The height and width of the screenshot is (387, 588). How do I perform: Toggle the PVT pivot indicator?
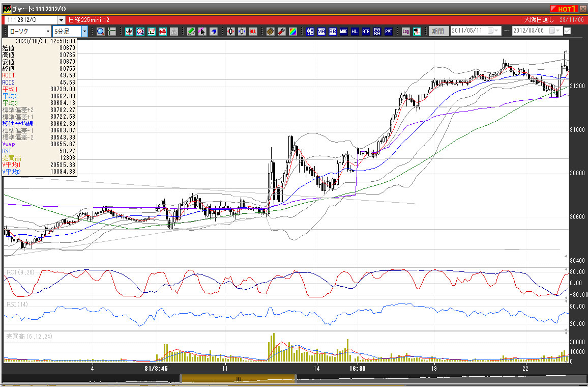(389, 32)
